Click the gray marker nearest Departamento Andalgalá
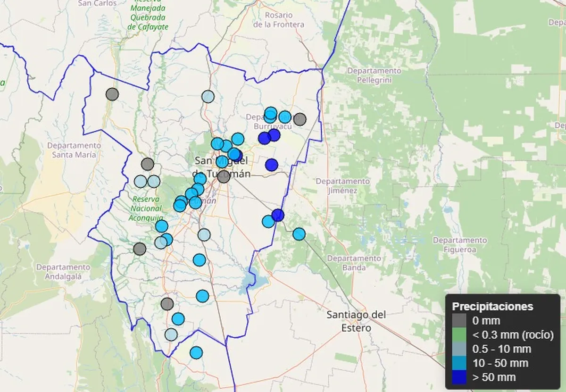 [140, 249]
